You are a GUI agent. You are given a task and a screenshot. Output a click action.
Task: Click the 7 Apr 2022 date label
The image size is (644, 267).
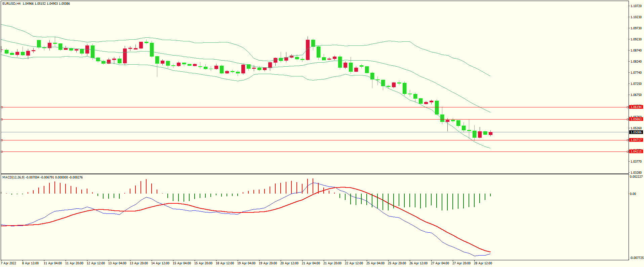pos(9,263)
